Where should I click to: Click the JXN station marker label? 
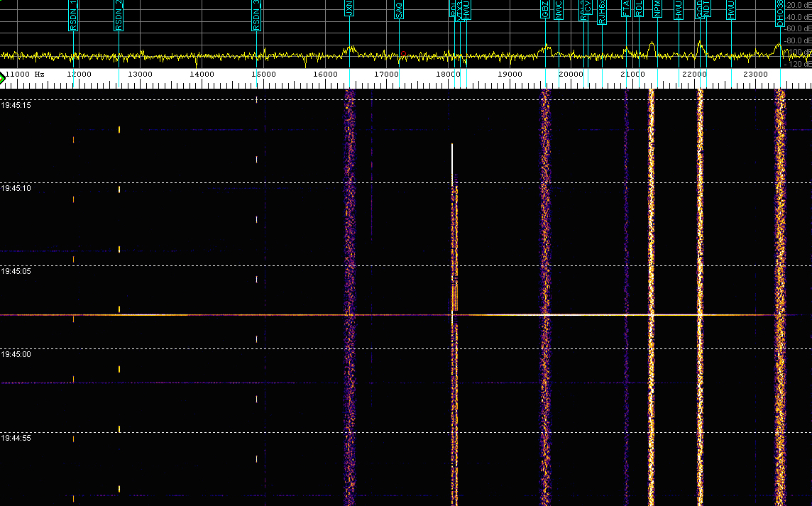pyautogui.click(x=349, y=8)
